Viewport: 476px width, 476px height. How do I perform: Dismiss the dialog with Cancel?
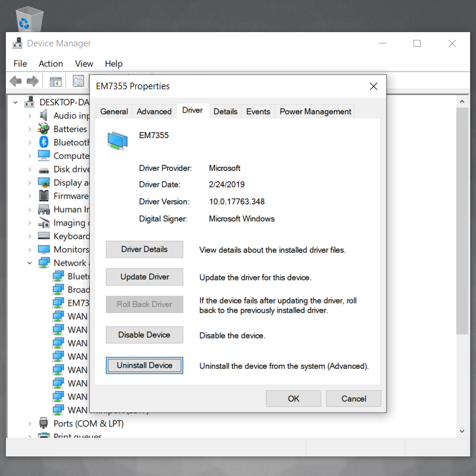click(x=353, y=398)
